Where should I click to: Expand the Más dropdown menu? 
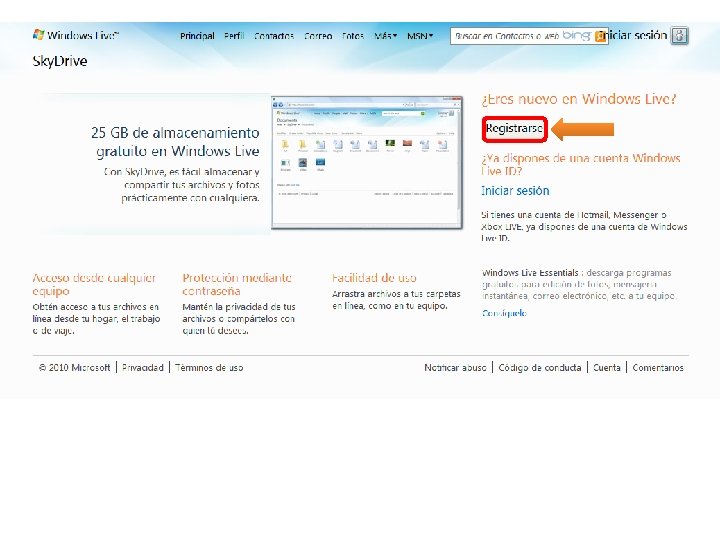(385, 36)
